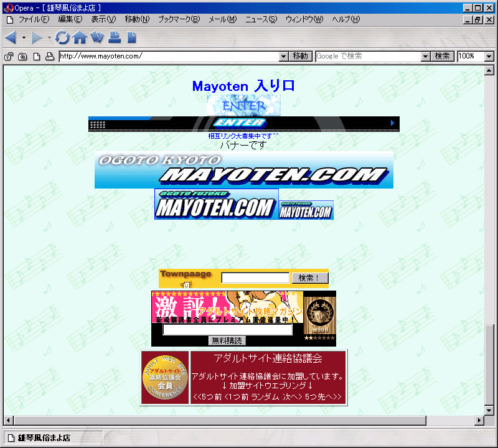Click the large OGOTO KYOTO MAYOTEN.COM banner
The width and height of the screenshot is (498, 448).
click(244, 170)
